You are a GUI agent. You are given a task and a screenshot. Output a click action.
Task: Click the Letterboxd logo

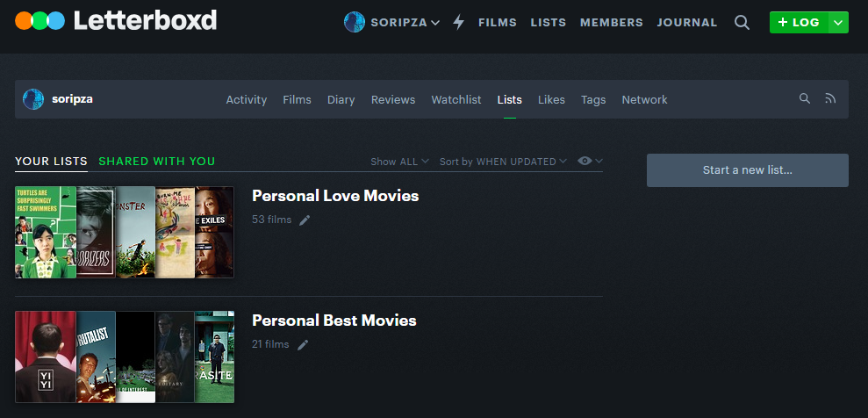(116, 21)
